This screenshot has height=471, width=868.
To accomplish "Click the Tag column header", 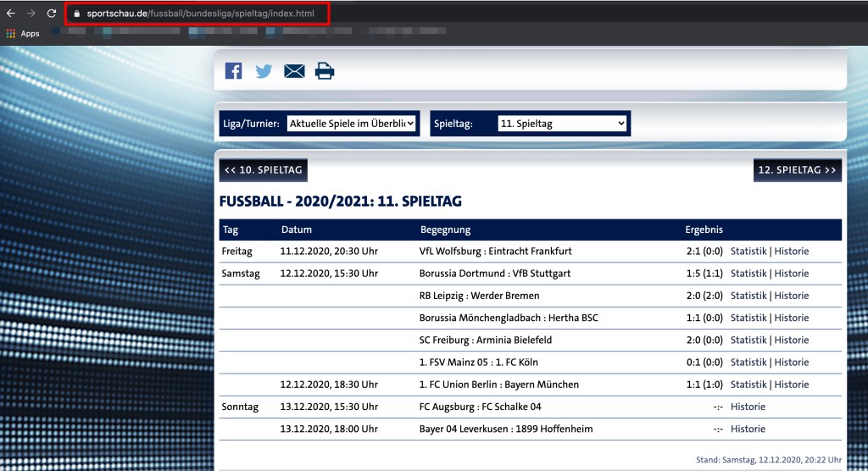I will pyautogui.click(x=231, y=230).
